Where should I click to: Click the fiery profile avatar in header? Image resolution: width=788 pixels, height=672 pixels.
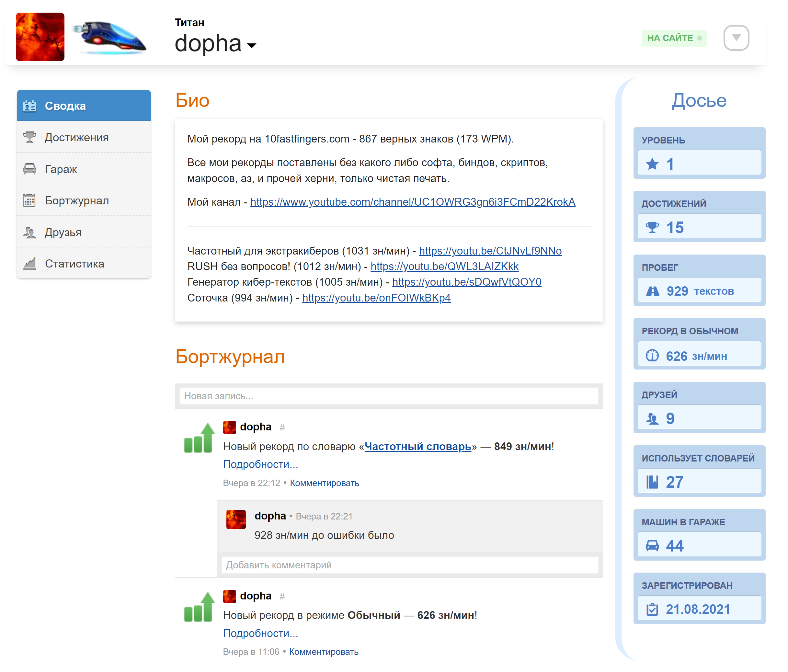tap(40, 37)
